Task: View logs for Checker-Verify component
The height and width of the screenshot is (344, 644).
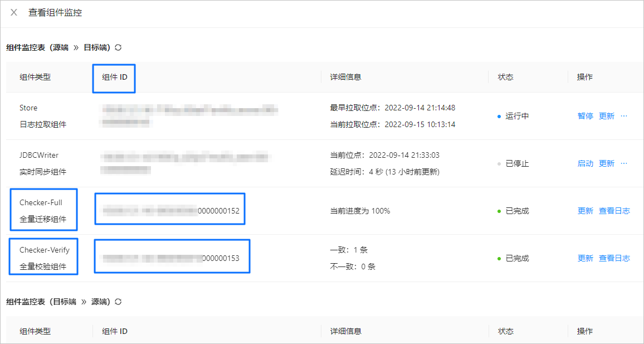Action: click(x=614, y=258)
